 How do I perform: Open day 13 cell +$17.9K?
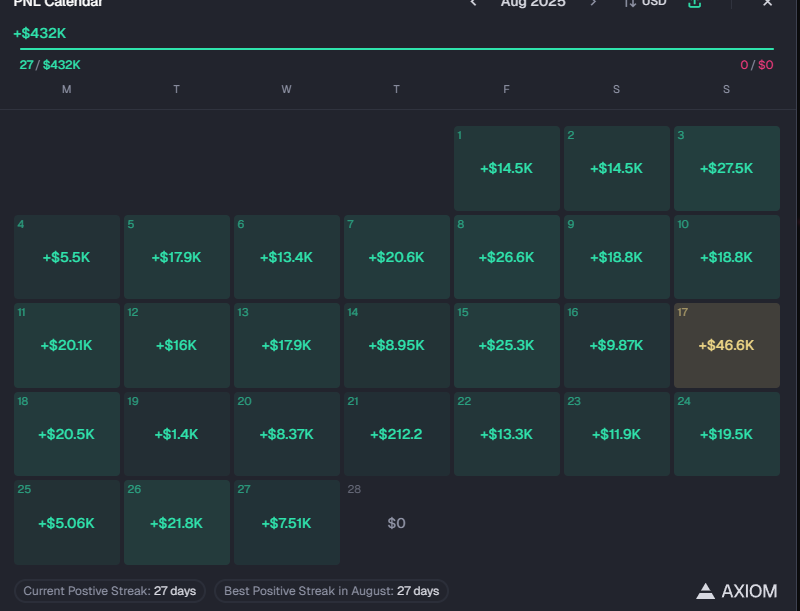pyautogui.click(x=287, y=345)
